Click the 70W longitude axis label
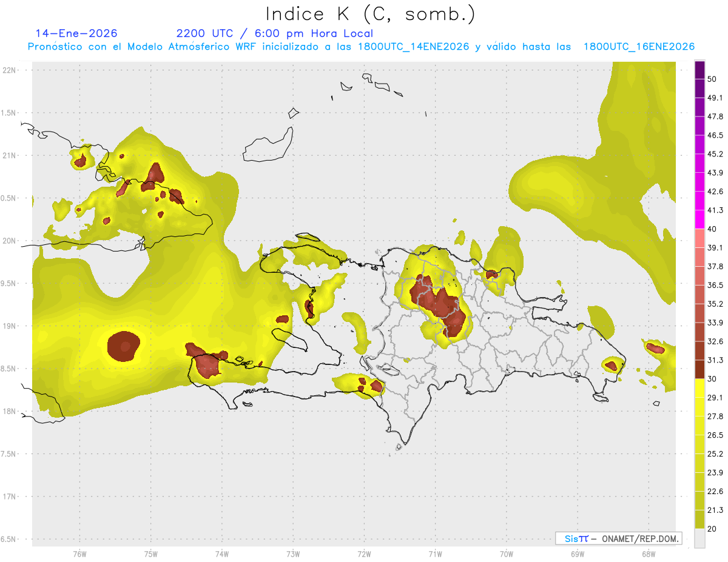The height and width of the screenshot is (562, 728). [x=506, y=554]
